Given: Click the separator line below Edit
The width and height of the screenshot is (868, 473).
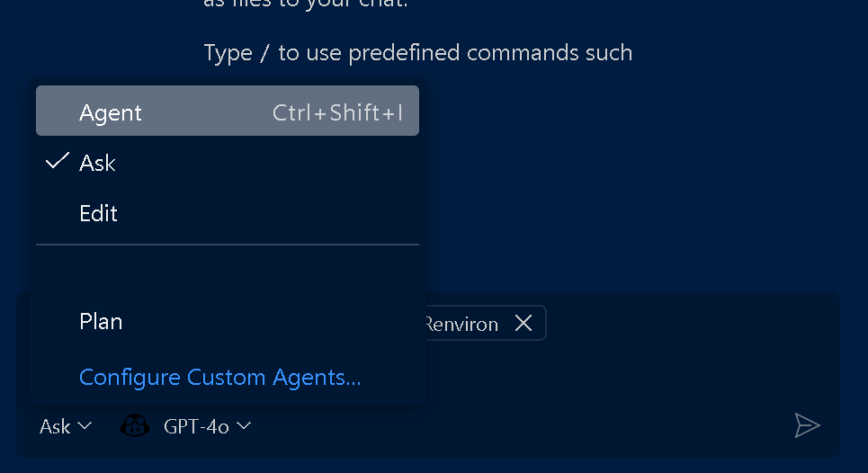Looking at the screenshot, I should click(x=227, y=244).
